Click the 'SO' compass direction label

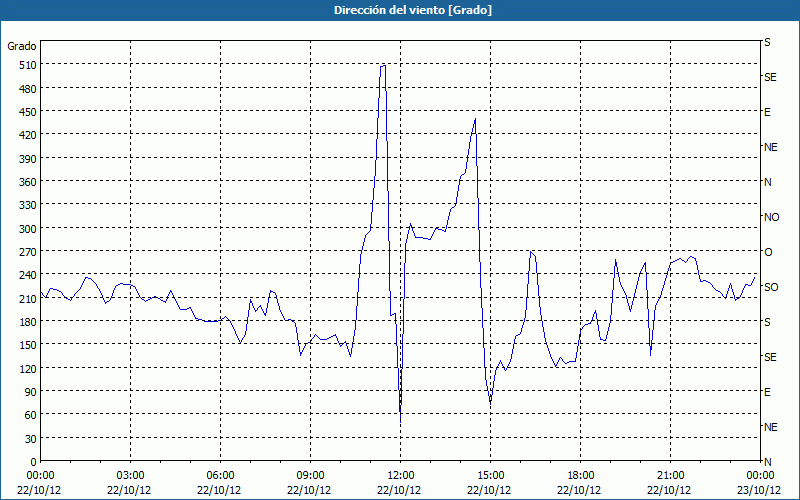(x=771, y=287)
